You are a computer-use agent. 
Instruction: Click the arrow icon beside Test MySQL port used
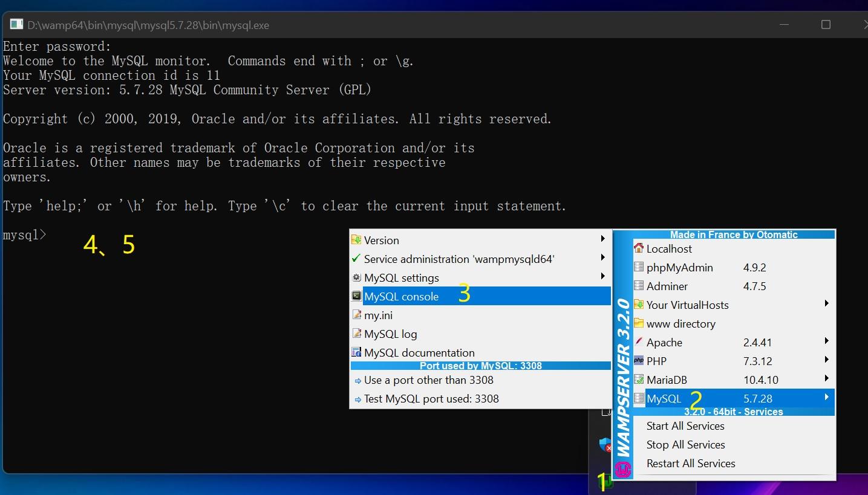tap(358, 400)
